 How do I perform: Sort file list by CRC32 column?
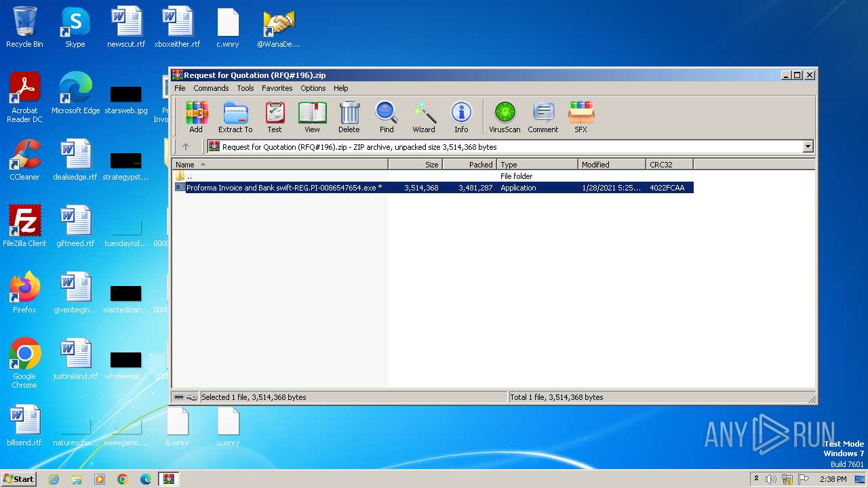point(669,165)
